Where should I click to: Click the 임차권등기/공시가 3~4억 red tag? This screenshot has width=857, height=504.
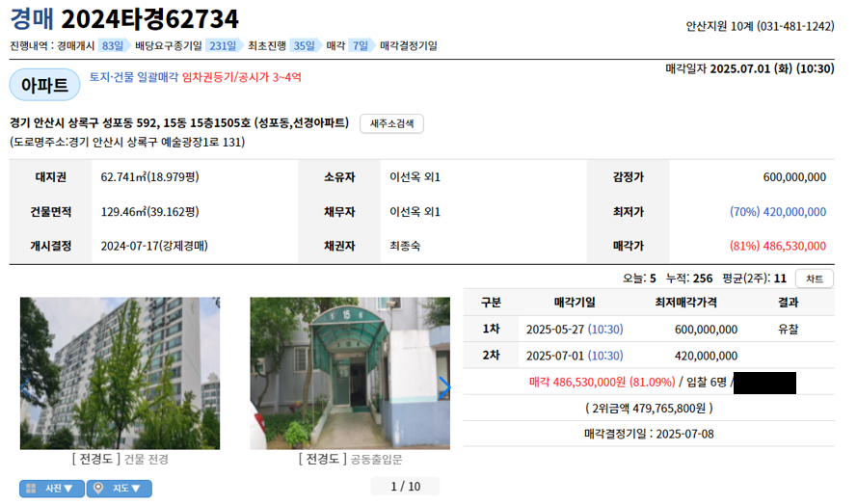242,77
